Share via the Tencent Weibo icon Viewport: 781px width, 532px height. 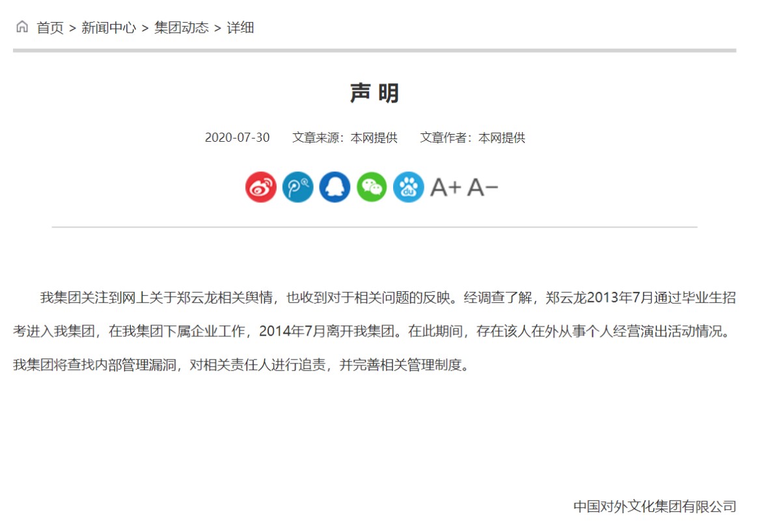[298, 187]
